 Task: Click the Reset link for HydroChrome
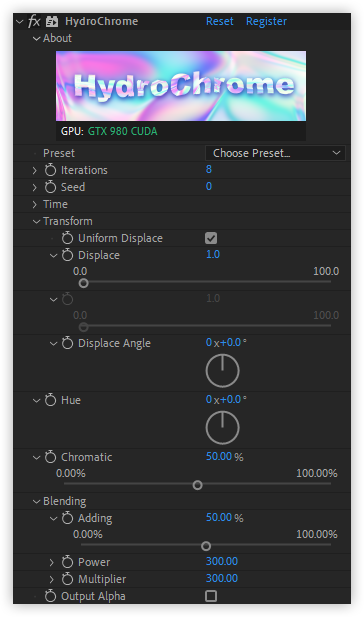tap(220, 21)
